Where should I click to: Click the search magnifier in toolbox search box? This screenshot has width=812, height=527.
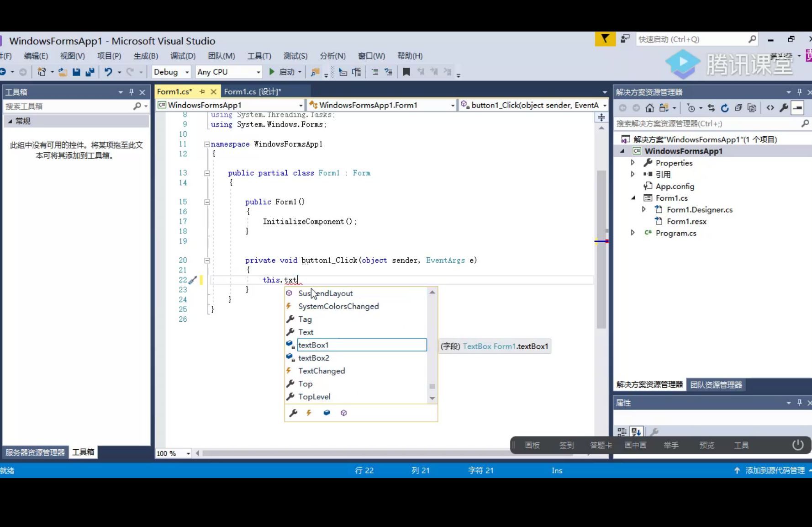click(137, 106)
